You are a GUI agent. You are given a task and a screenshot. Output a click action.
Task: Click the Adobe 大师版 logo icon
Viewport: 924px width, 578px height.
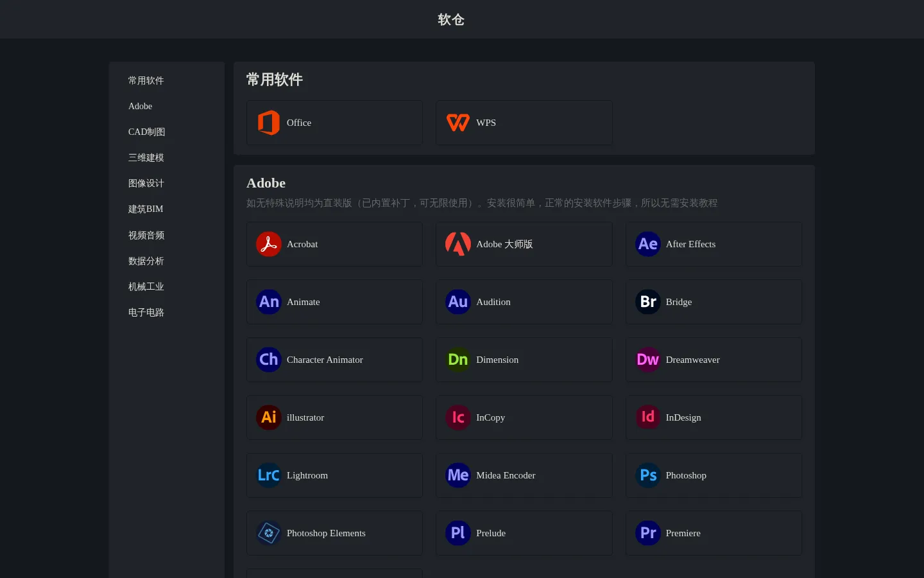point(458,244)
